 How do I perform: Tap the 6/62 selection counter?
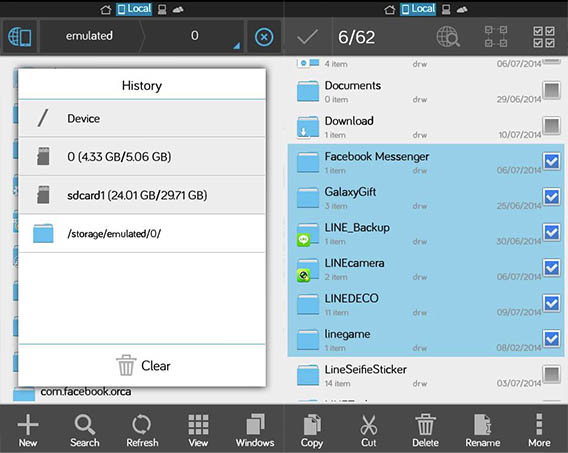coord(356,37)
